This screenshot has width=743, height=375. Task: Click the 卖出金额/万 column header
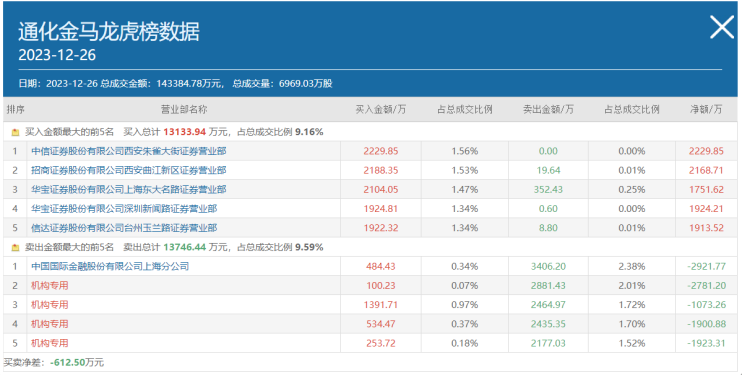(548, 110)
